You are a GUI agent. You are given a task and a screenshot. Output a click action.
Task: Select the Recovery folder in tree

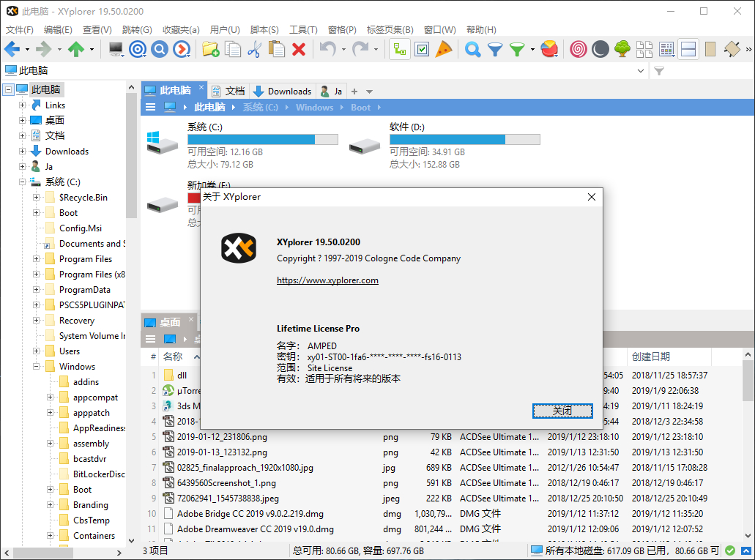[x=77, y=321]
